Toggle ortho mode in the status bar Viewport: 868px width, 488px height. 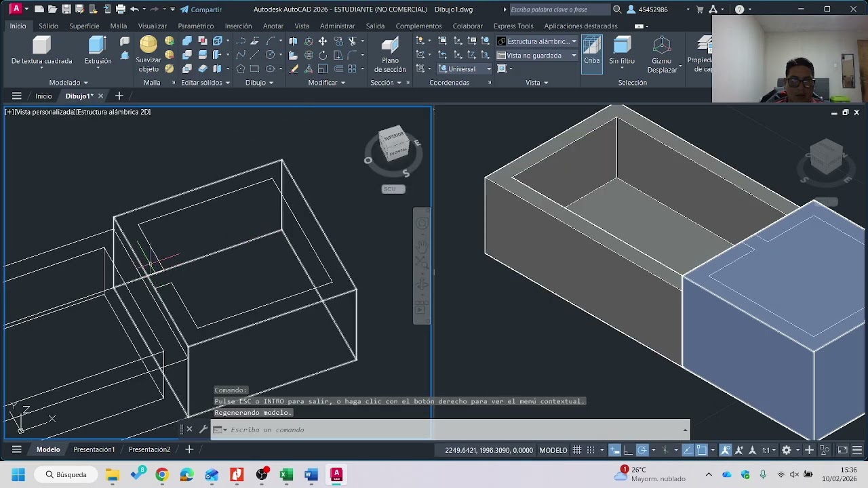(629, 449)
